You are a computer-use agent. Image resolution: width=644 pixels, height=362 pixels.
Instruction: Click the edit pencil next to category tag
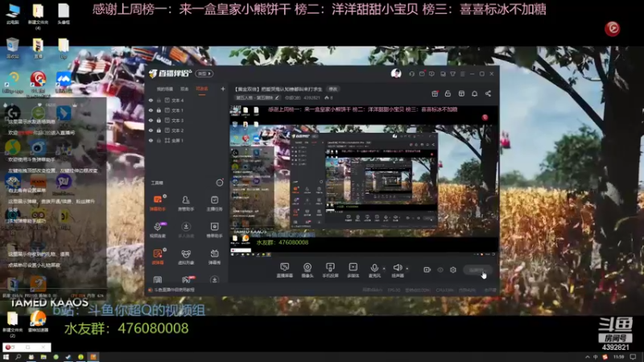277,97
